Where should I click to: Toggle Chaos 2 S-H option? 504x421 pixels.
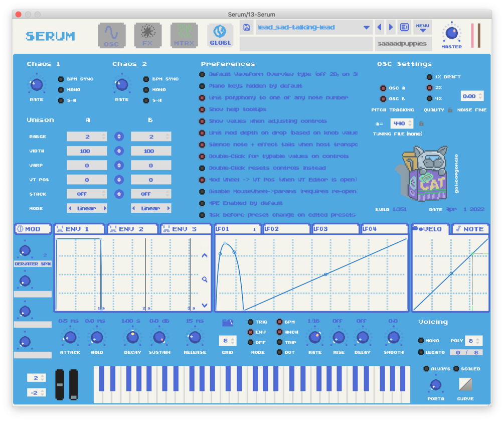point(146,100)
